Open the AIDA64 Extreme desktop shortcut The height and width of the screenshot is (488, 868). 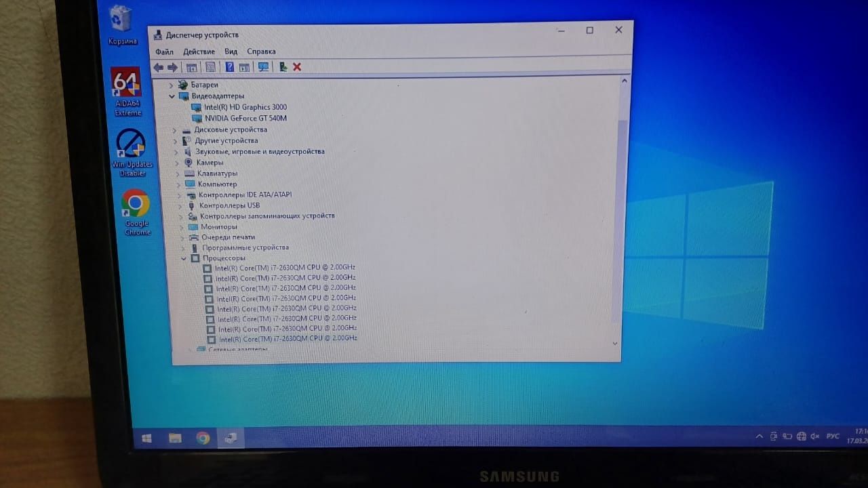[x=127, y=91]
